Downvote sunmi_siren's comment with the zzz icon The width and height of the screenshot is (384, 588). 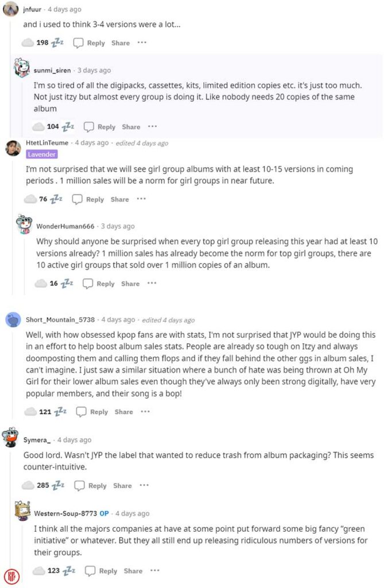pyautogui.click(x=68, y=127)
